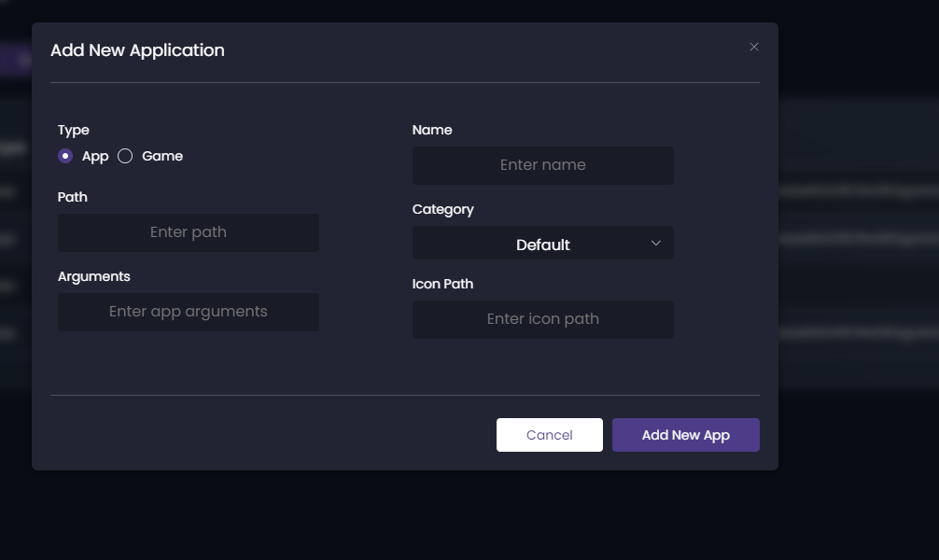Click the Cancel button
Screen dimensions: 939x560
click(549, 434)
